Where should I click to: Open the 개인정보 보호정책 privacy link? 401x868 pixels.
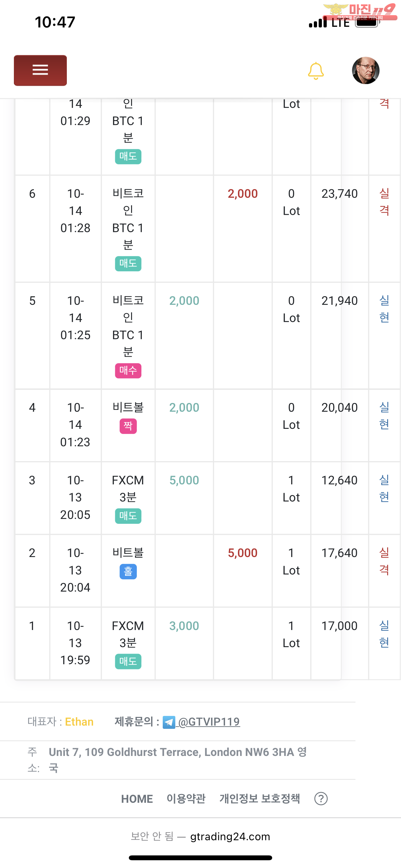point(260,798)
